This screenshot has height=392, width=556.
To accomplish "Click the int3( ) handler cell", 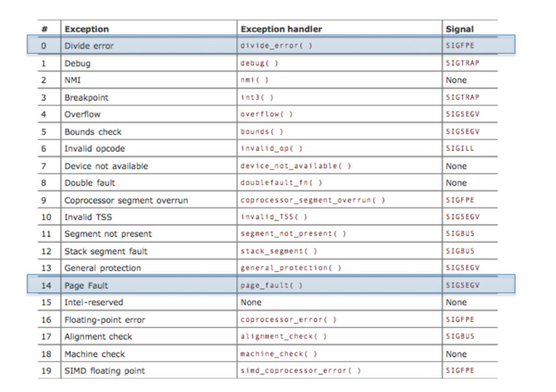I will coord(257,98).
